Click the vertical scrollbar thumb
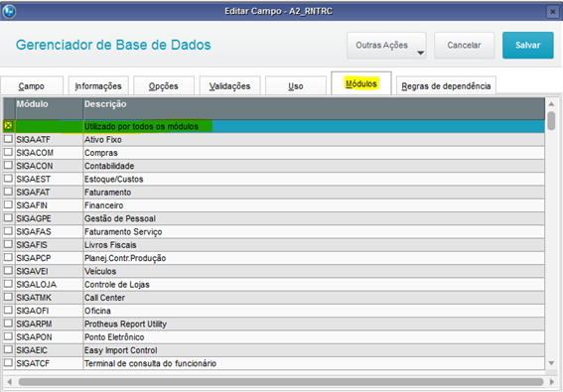Screen dimensions: 563x392 [551, 121]
